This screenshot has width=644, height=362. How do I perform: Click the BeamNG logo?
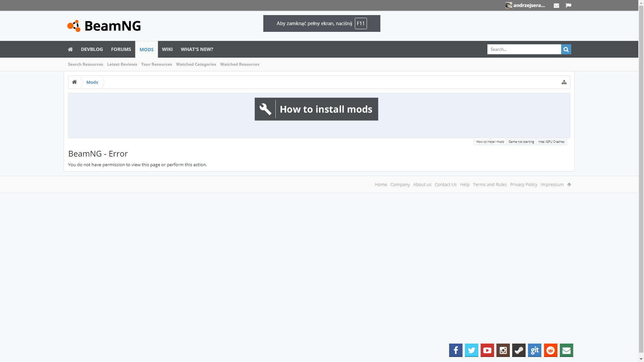104,26
